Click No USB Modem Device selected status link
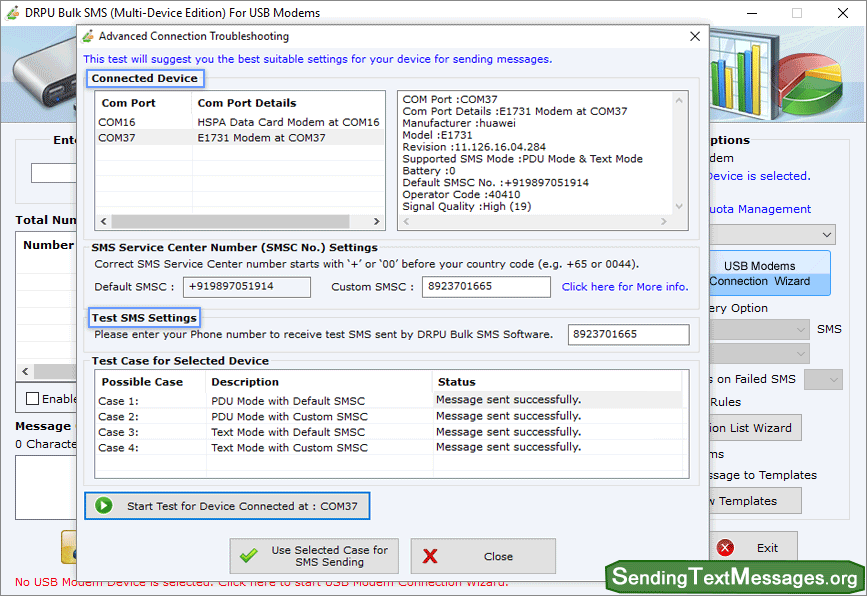 pos(261,582)
